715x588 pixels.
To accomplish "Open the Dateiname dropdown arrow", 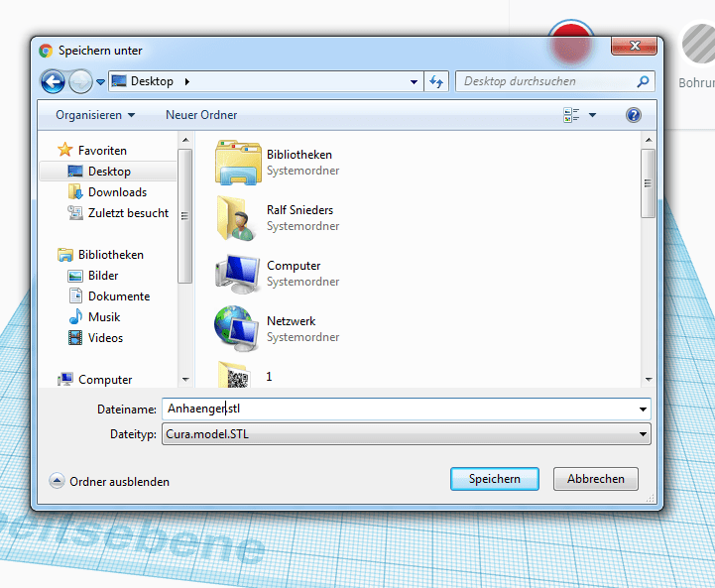I will (643, 410).
